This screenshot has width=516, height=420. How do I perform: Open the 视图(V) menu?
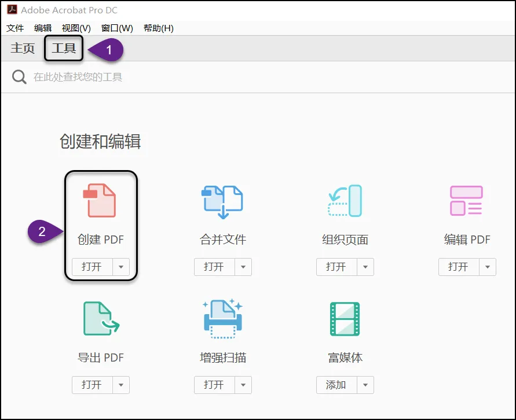click(x=76, y=28)
